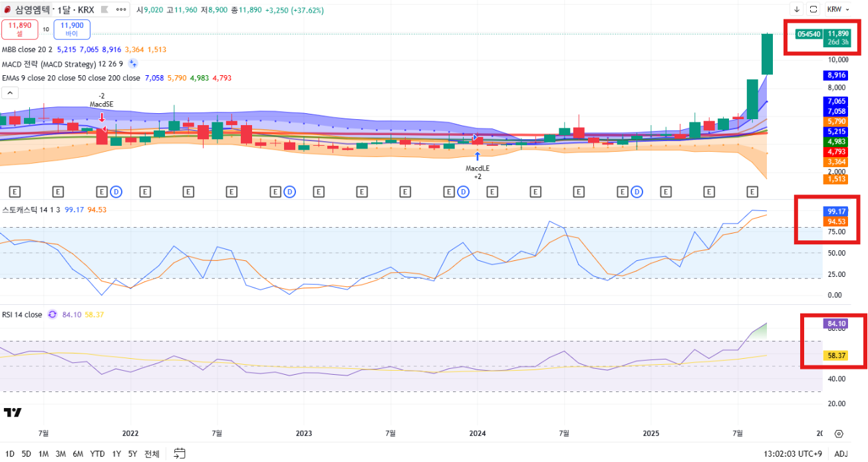Click the 84.10 RSI scale label
This screenshot has height=462, width=868.
click(837, 324)
